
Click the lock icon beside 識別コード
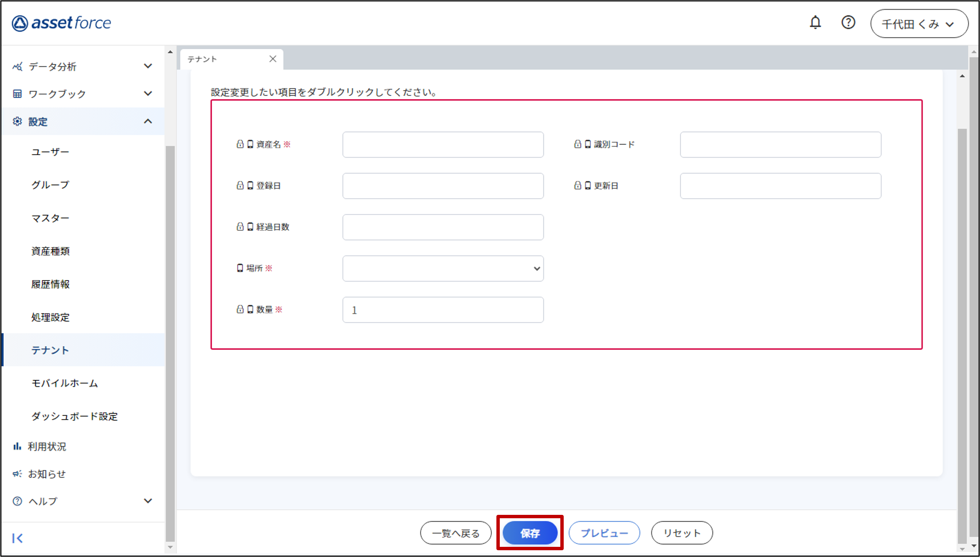[x=578, y=144]
